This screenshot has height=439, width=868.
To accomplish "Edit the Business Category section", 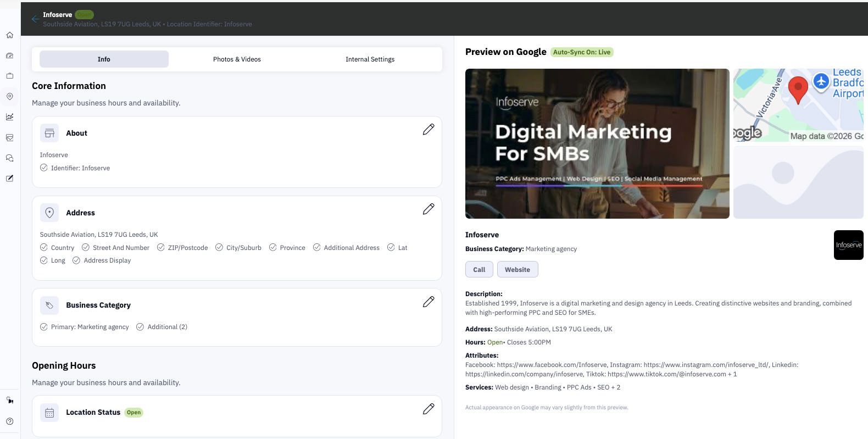I will click(x=429, y=302).
